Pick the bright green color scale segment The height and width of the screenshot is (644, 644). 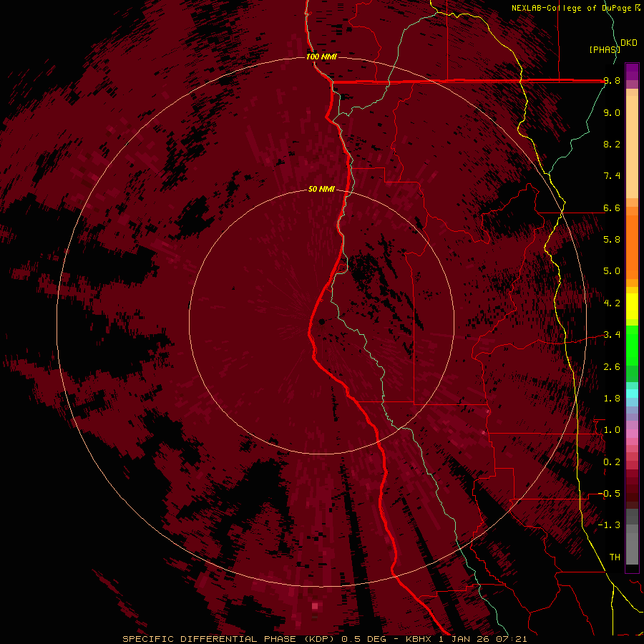(632, 345)
